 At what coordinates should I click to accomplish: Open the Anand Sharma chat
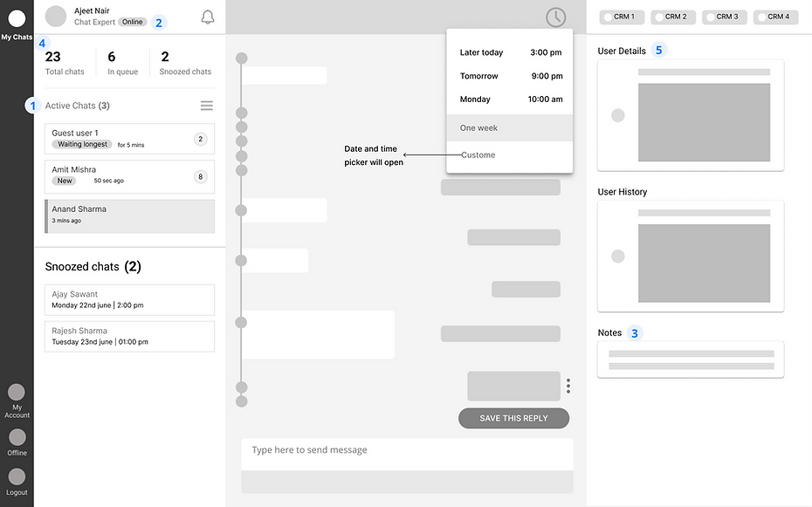click(129, 216)
